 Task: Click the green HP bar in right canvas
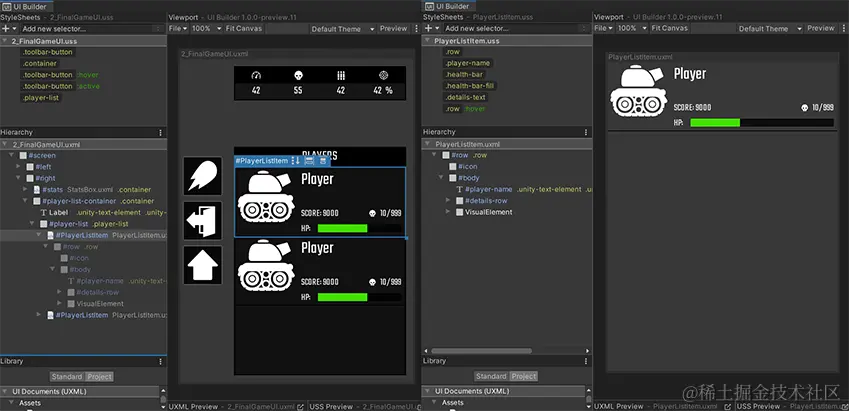pyautogui.click(x=715, y=123)
